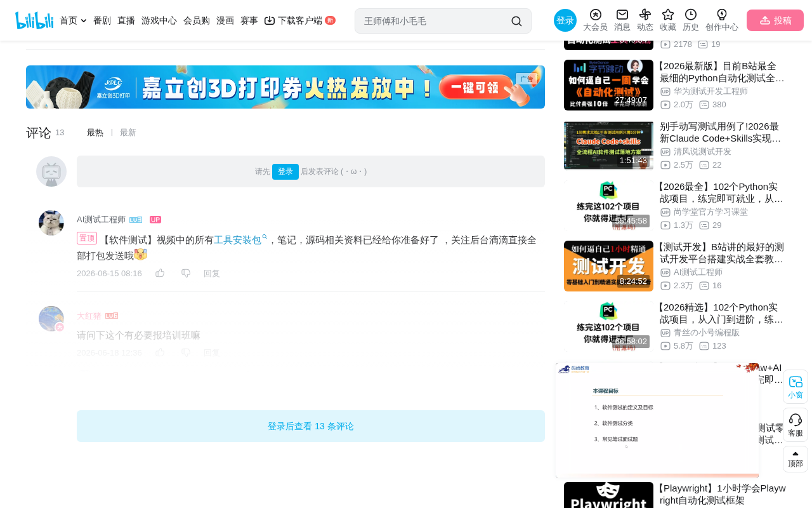Open the 大会员 icon in header

pyautogui.click(x=595, y=15)
